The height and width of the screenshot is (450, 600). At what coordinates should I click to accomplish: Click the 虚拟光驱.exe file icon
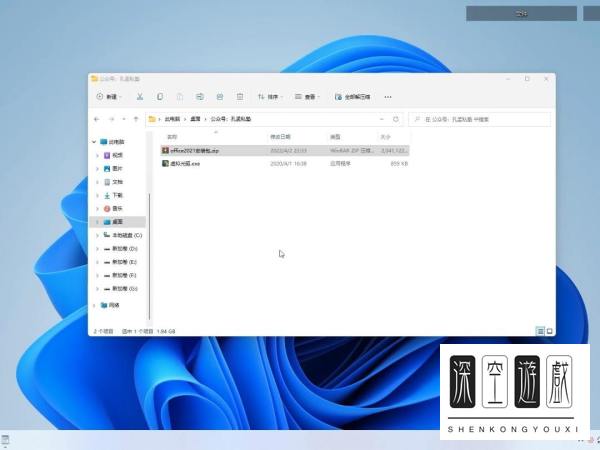pyautogui.click(x=165, y=163)
